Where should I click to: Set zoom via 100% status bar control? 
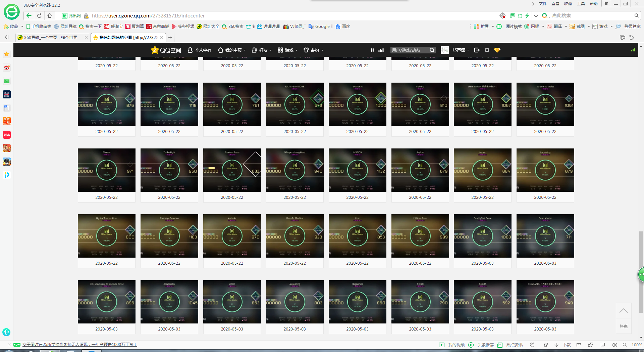[x=637, y=345]
